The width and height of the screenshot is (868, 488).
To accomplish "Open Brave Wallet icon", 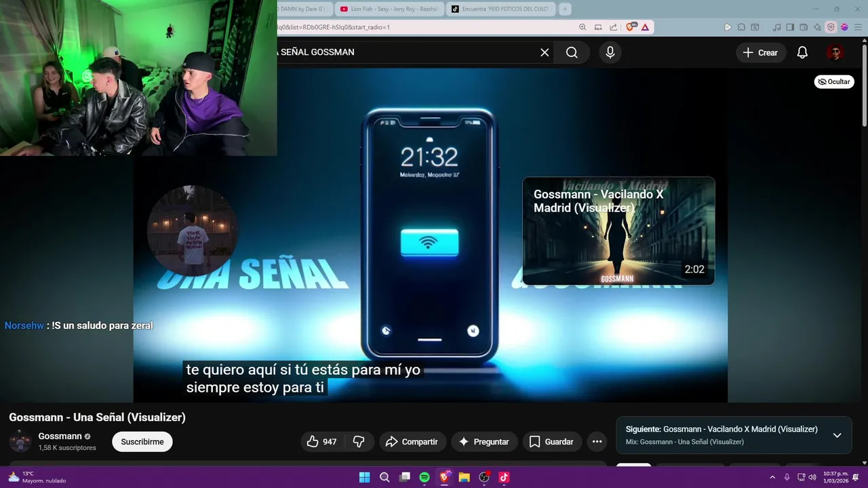I will [x=804, y=27].
